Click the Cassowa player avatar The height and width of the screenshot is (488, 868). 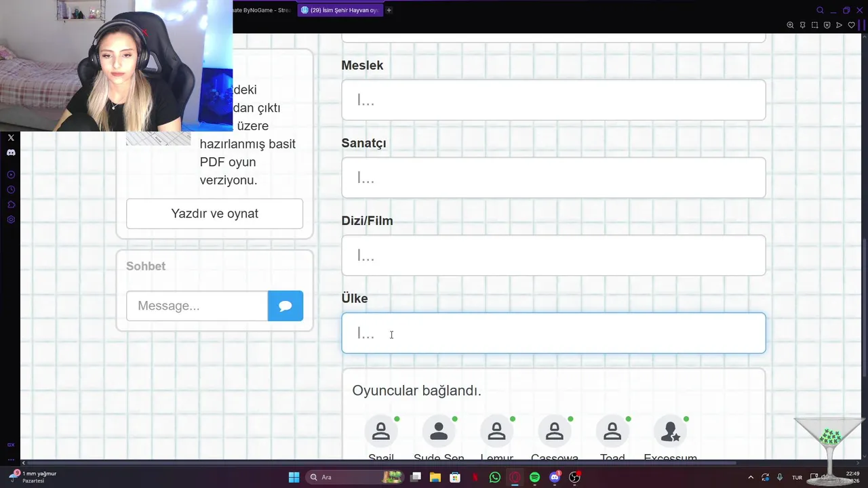(555, 431)
